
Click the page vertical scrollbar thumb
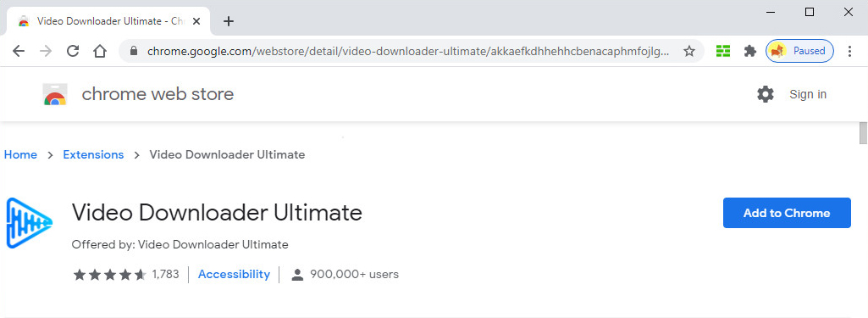click(x=863, y=133)
